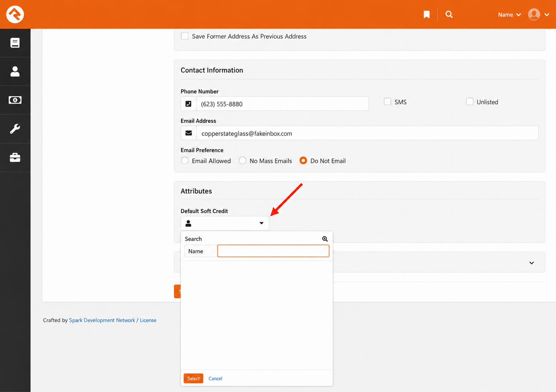Focus the person Name search box
This screenshot has width=556, height=392.
273,251
